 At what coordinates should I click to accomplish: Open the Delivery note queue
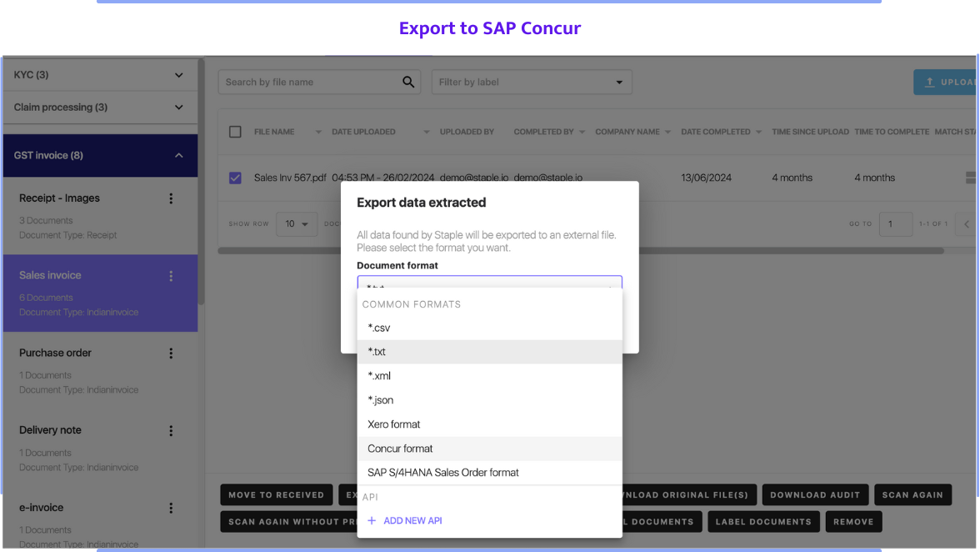[100, 449]
